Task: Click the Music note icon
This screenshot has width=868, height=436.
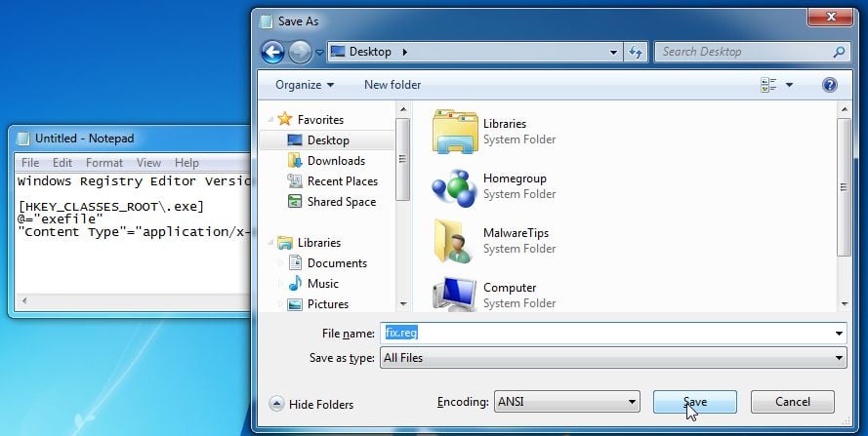Action: (296, 283)
